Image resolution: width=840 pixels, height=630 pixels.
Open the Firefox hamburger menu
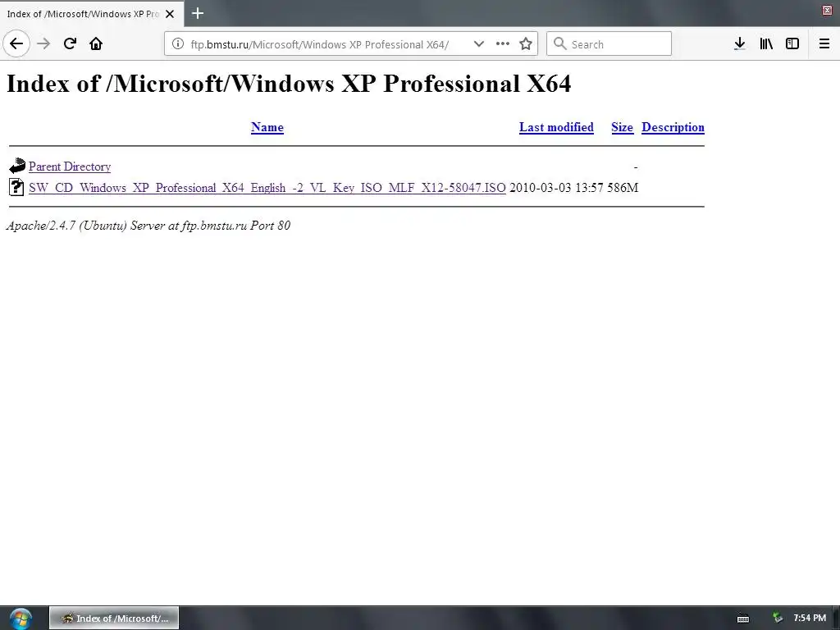pos(824,44)
